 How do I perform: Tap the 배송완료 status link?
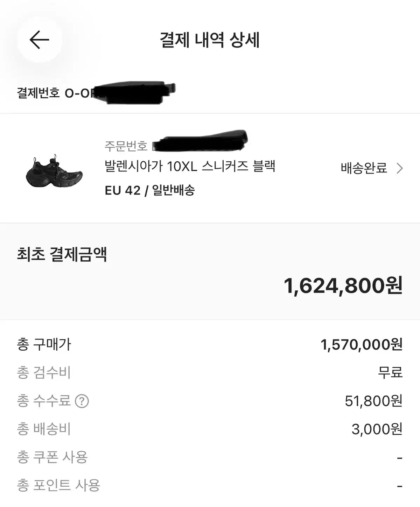click(364, 168)
